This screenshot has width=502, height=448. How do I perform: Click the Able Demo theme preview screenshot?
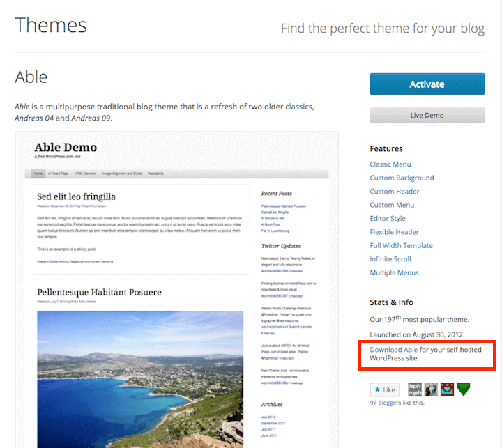(176, 289)
